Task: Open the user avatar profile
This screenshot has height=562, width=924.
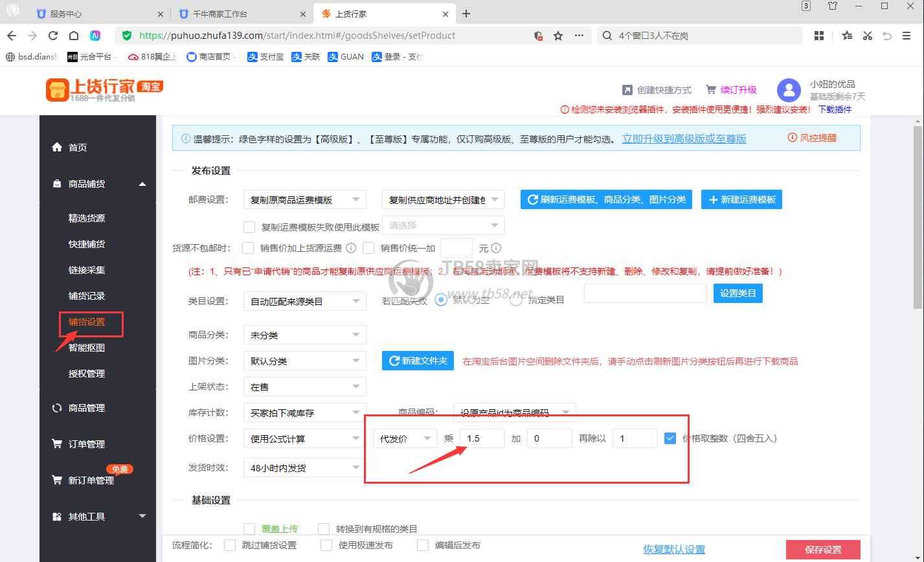Action: click(789, 90)
